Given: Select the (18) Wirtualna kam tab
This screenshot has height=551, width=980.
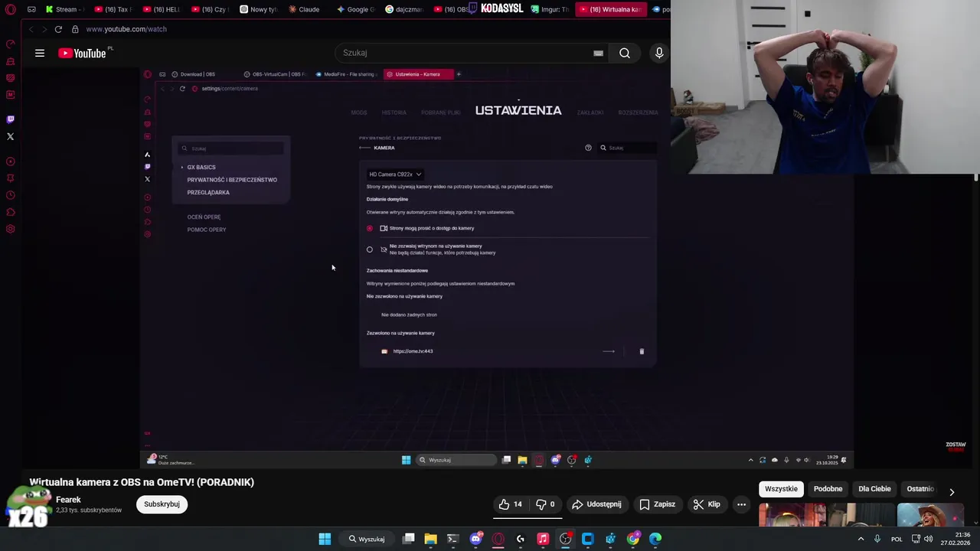Looking at the screenshot, I should tap(611, 9).
